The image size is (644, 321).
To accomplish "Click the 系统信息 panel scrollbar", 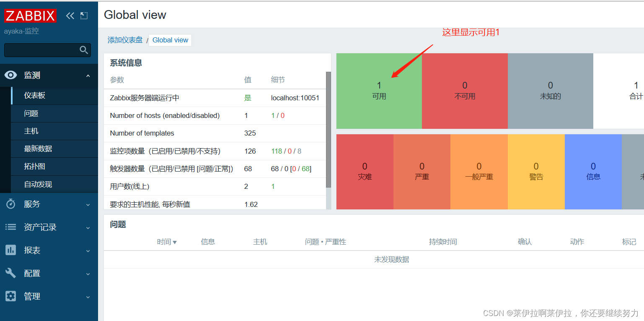I will (328, 130).
